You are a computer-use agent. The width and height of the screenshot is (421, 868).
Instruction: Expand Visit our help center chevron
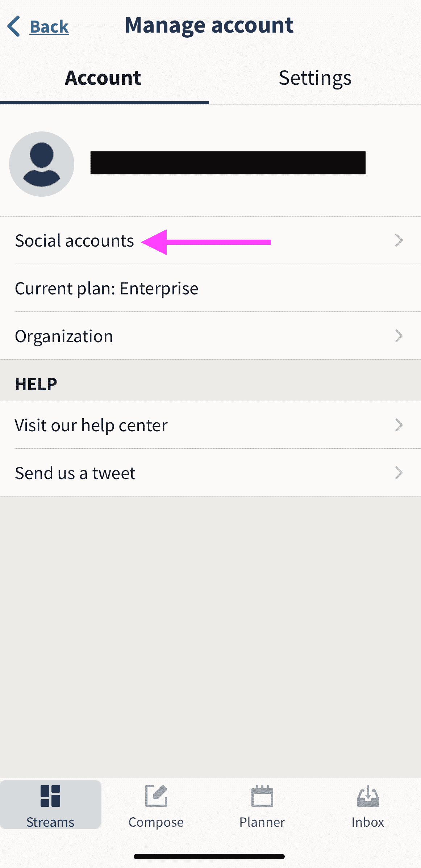point(399,425)
